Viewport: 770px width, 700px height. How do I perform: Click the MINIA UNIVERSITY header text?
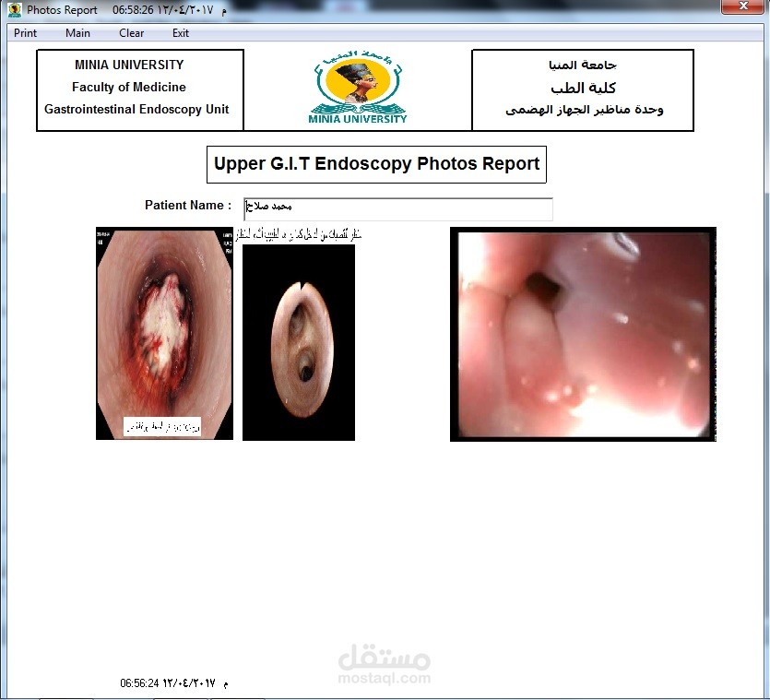[x=129, y=65]
